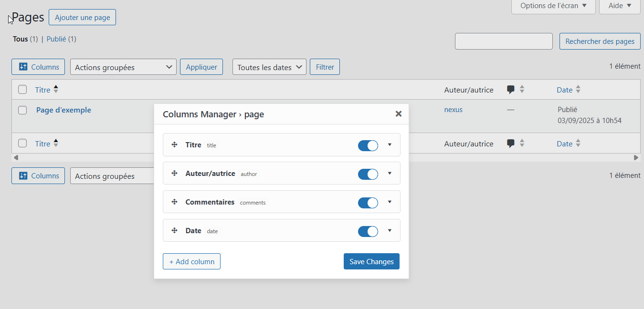The width and height of the screenshot is (644, 309).
Task: Click the move handle icon for Date column
Action: pyautogui.click(x=175, y=230)
